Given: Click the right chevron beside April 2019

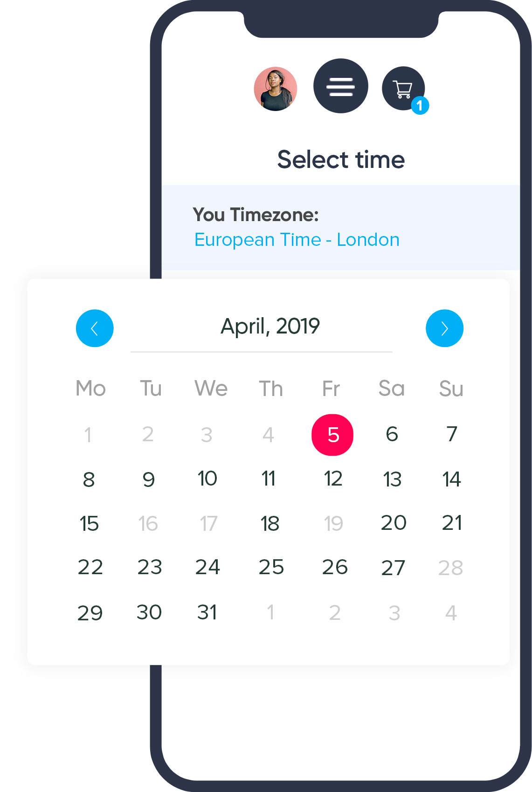Looking at the screenshot, I should click(444, 328).
